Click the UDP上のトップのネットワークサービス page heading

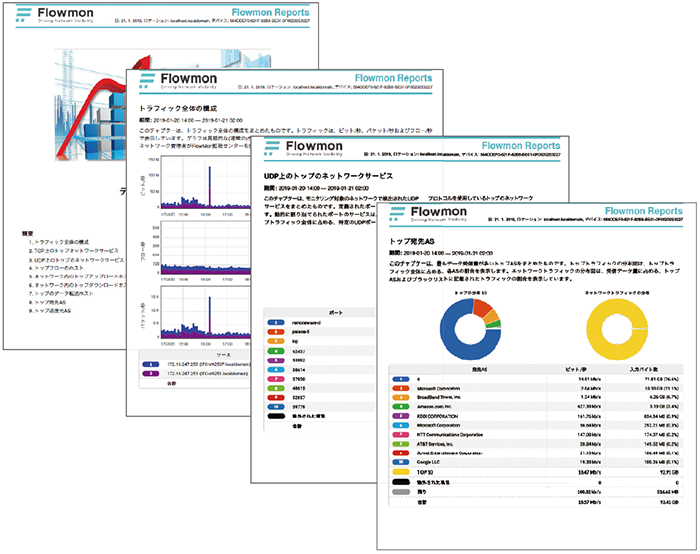328,176
